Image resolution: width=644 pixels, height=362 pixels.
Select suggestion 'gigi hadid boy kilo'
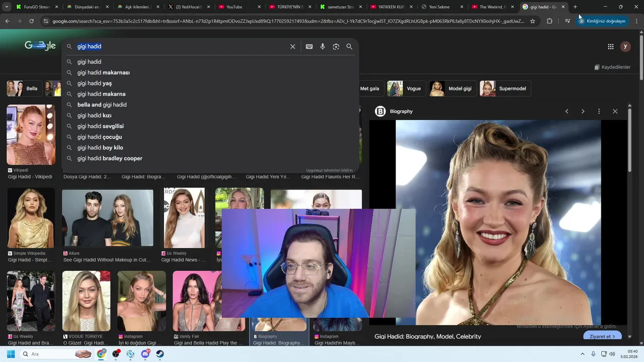coord(210,148)
